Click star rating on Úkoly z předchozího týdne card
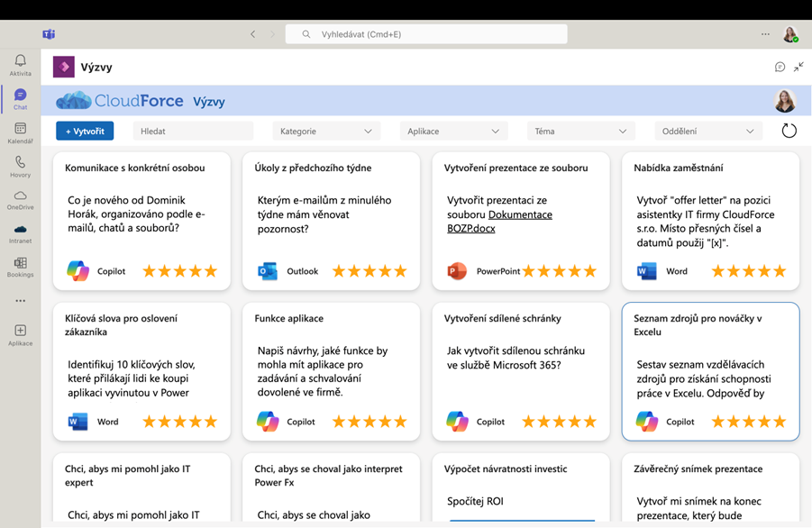 (x=370, y=270)
